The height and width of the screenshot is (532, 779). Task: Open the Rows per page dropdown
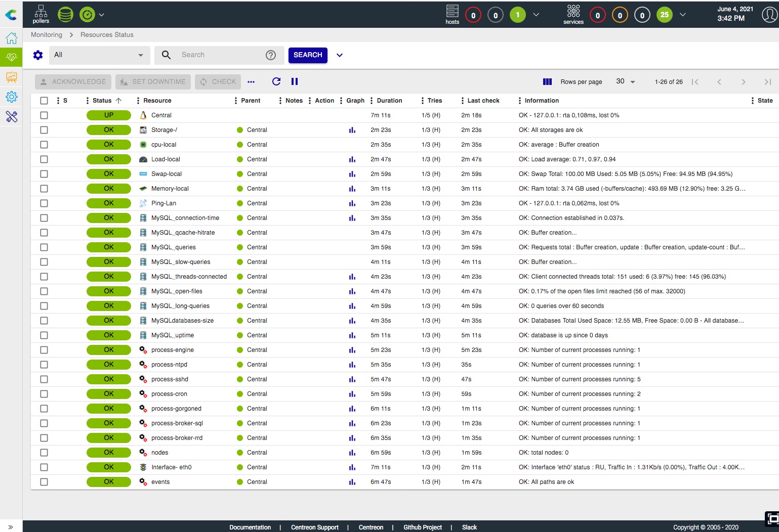pos(625,81)
